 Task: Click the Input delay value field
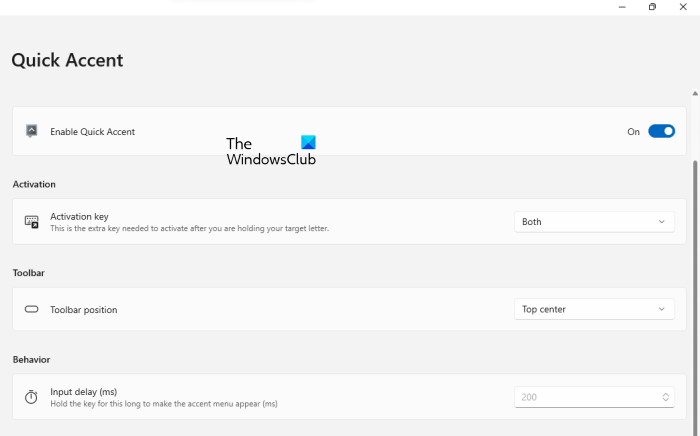585,397
